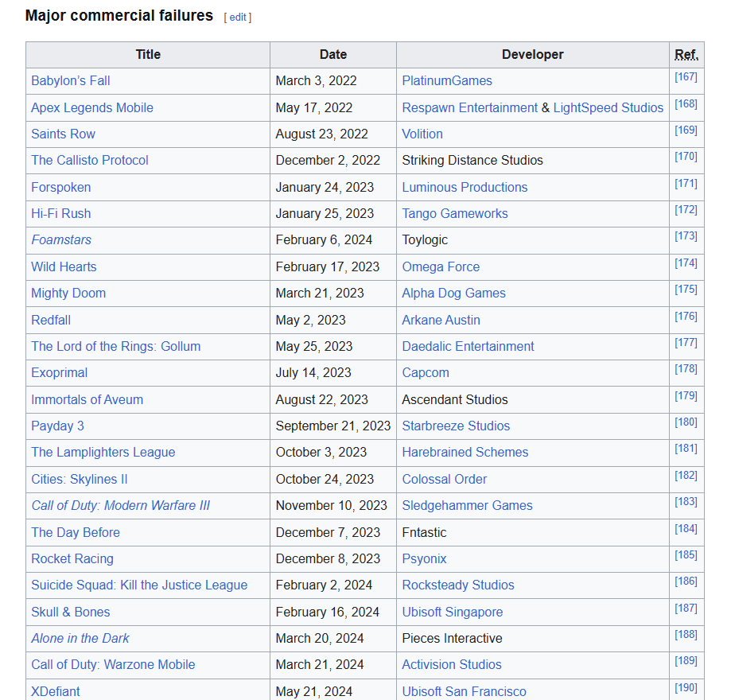Open Cities: Skylines II link
This screenshot has height=700, width=731.
point(80,479)
